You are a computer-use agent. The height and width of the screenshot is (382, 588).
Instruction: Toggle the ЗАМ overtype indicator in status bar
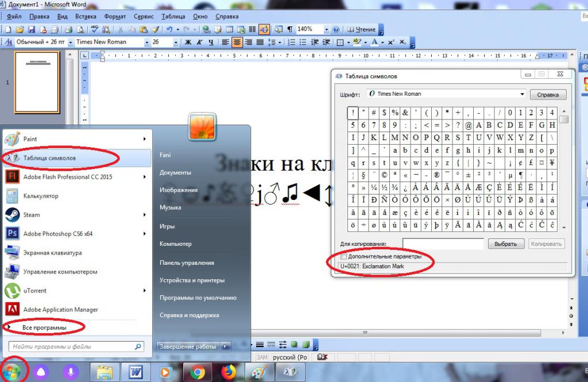[262, 357]
